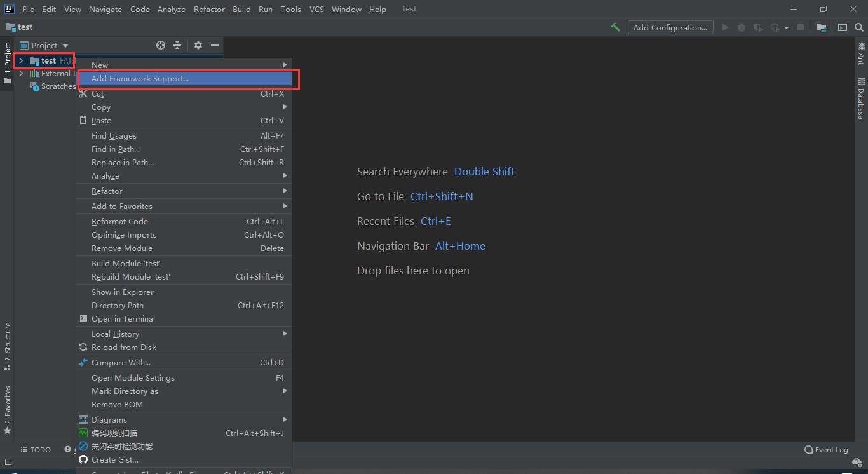868x474 pixels.
Task: Toggle the 1: Project sidebar tab
Action: [x=7, y=64]
